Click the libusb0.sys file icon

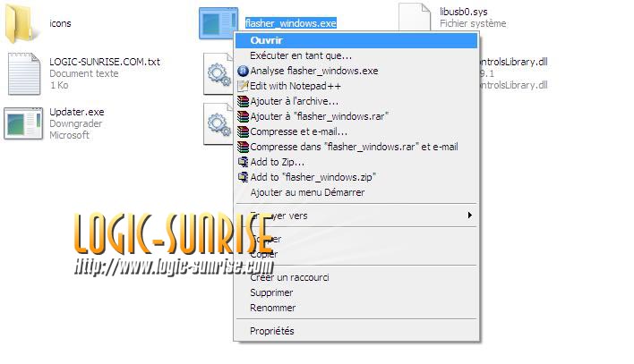coord(415,17)
